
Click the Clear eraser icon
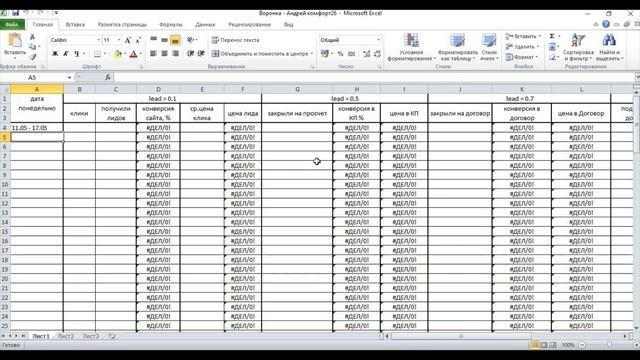pyautogui.click(x=552, y=57)
